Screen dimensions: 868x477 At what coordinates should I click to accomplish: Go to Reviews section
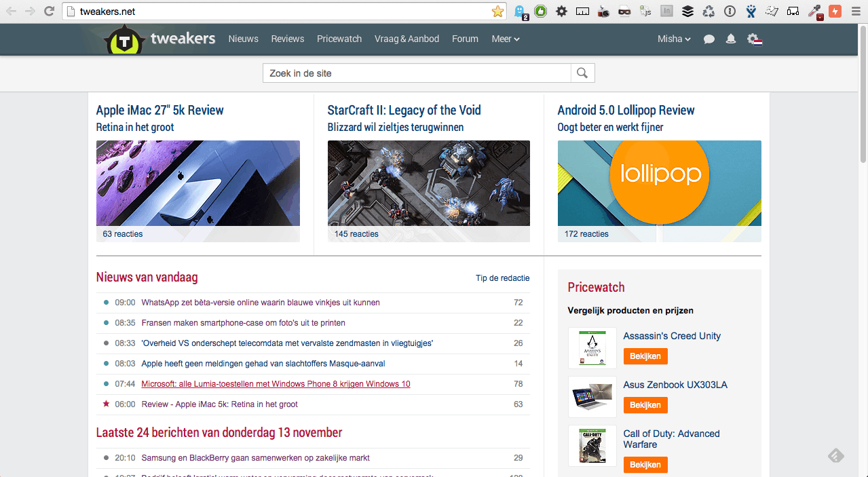pyautogui.click(x=288, y=39)
